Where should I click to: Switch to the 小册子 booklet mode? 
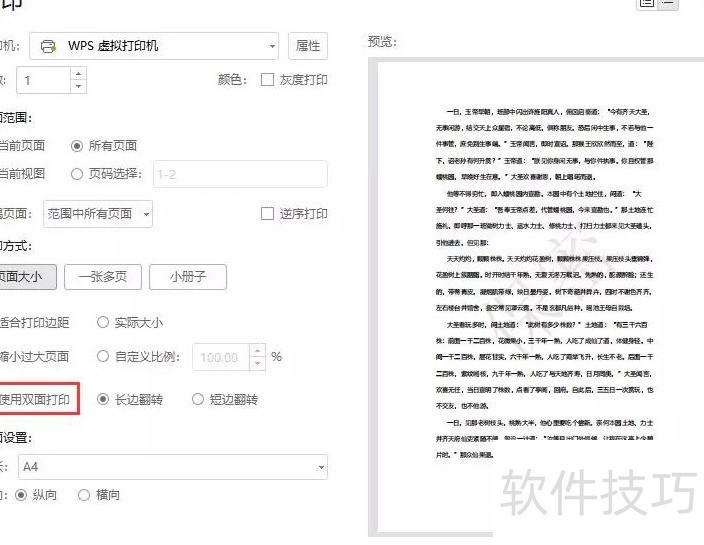tap(188, 277)
